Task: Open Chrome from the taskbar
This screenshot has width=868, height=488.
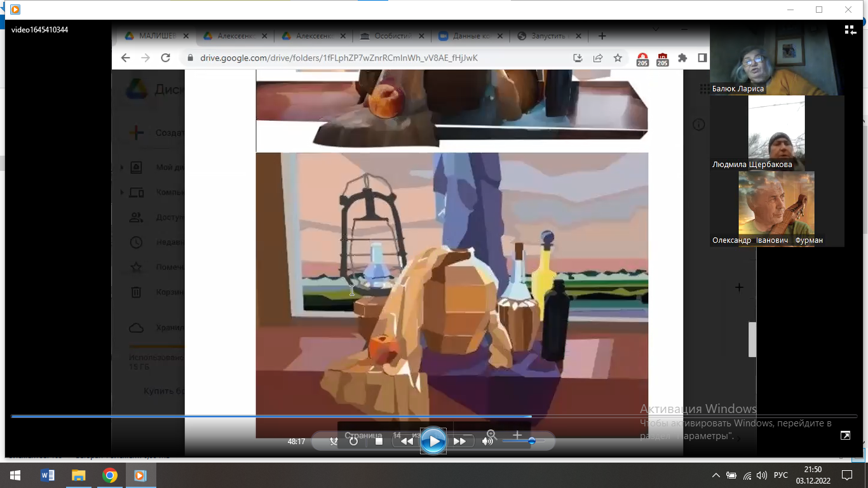Action: click(110, 475)
